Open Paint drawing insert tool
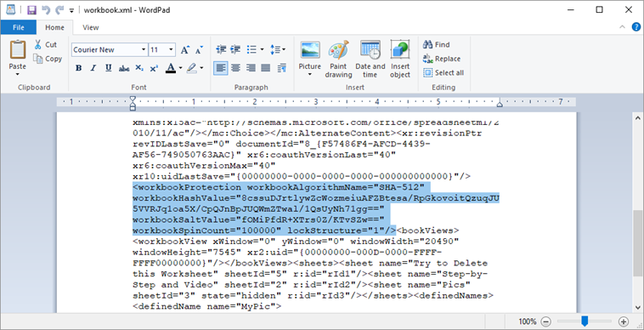 (338, 50)
